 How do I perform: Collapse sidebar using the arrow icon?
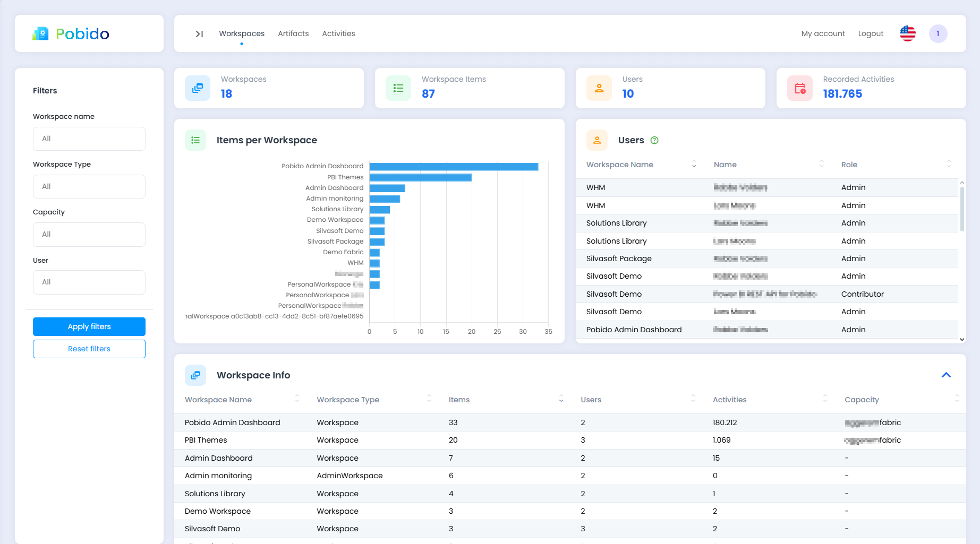coord(199,34)
